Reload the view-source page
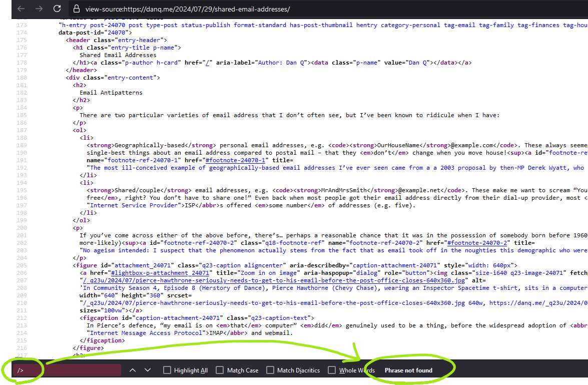The width and height of the screenshot is (588, 385). click(57, 9)
